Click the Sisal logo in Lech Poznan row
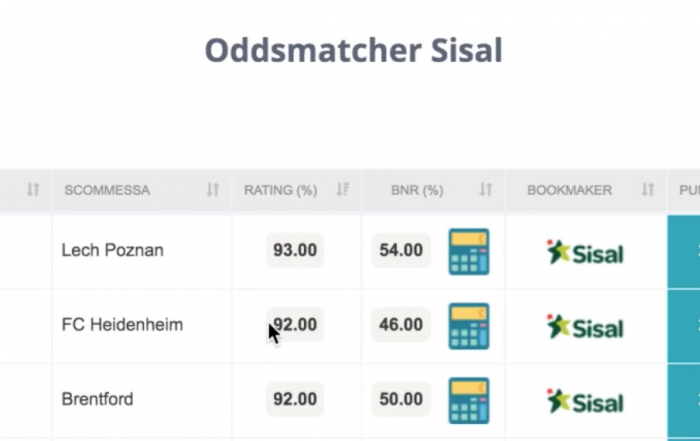This screenshot has height=441, width=700. click(585, 253)
